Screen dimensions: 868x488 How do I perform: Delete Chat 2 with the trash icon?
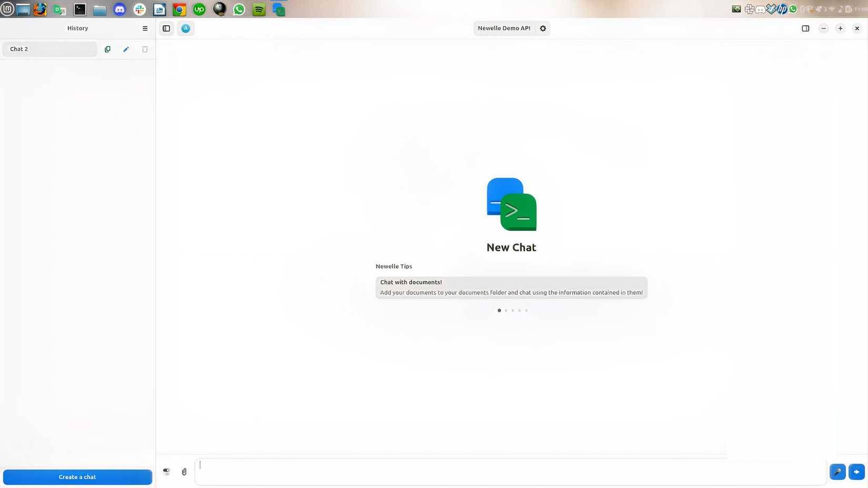click(x=145, y=49)
